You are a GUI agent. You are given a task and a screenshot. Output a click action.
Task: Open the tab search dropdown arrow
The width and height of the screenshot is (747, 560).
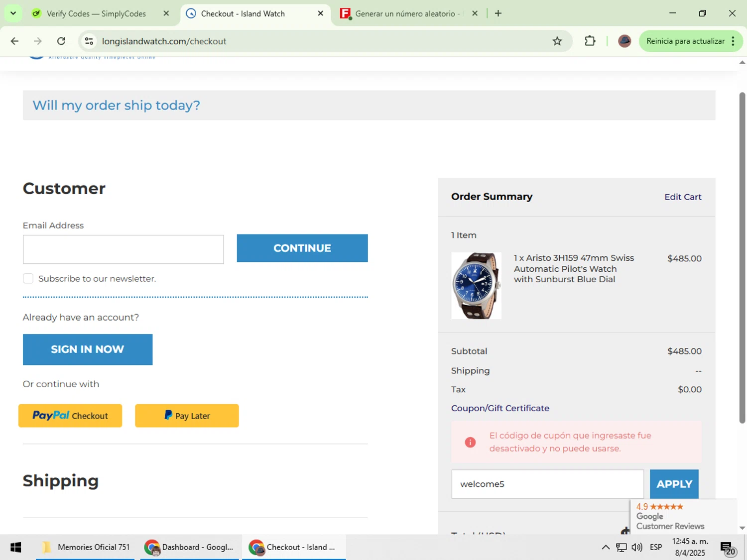(13, 13)
